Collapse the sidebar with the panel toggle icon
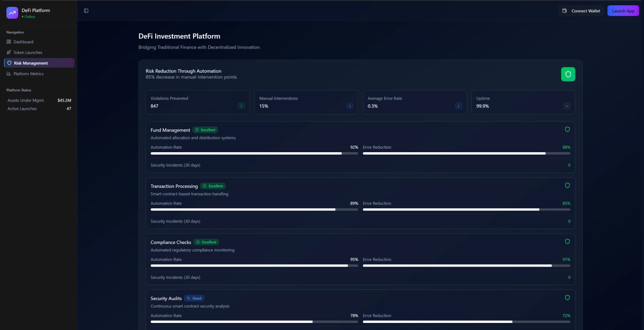This screenshot has height=330, width=644. [86, 10]
